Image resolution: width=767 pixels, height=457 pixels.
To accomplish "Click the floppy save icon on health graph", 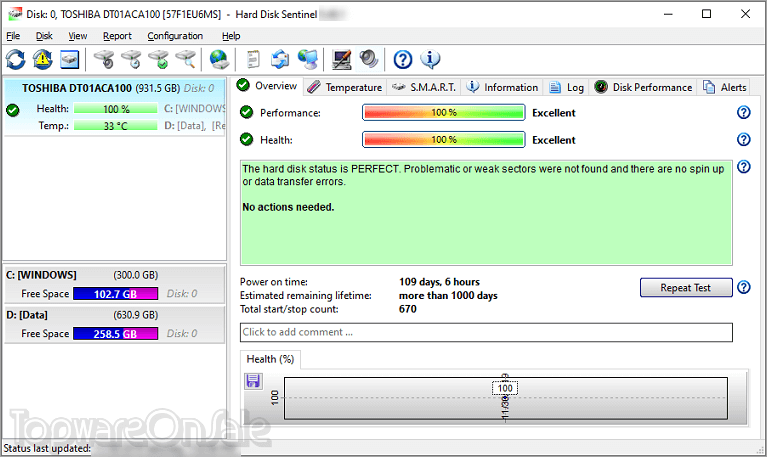I will 253,381.
